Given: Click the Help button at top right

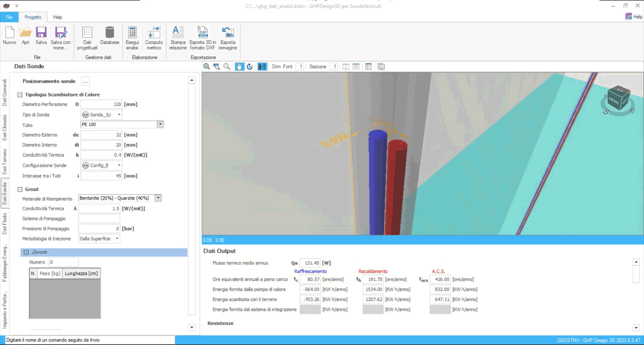Looking at the screenshot, I should [634, 16].
